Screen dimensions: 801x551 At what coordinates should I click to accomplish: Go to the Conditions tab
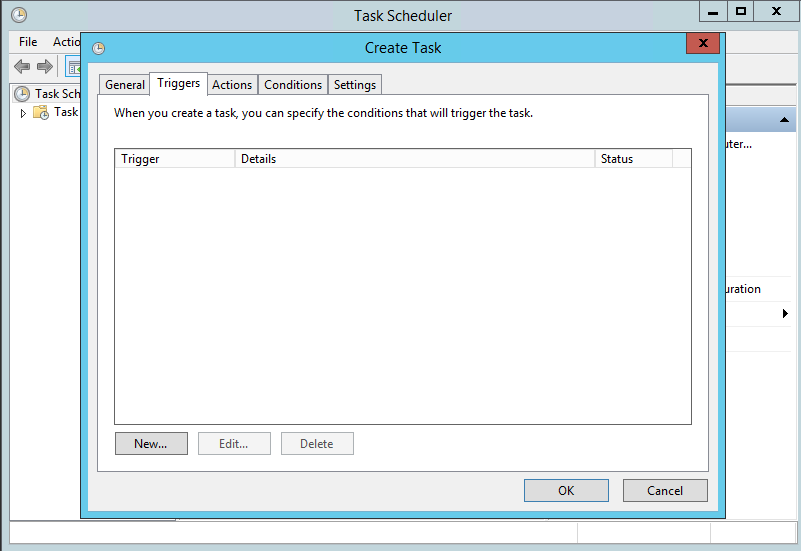coord(293,85)
